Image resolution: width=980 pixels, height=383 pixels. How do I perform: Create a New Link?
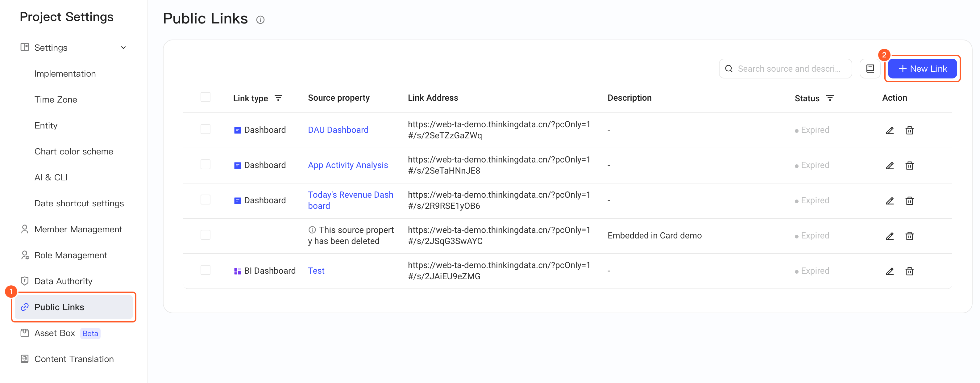click(x=922, y=69)
